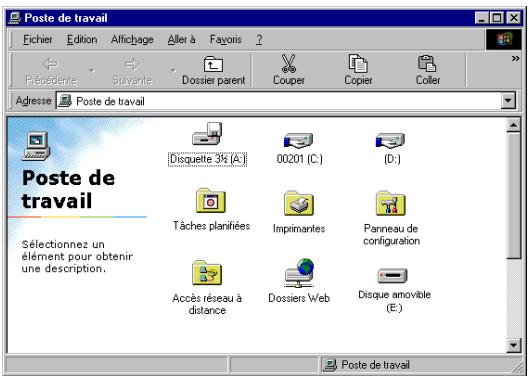Image resolution: width=529 pixels, height=376 pixels.
Task: Click the computer icon in the address bar
Action: (65, 101)
